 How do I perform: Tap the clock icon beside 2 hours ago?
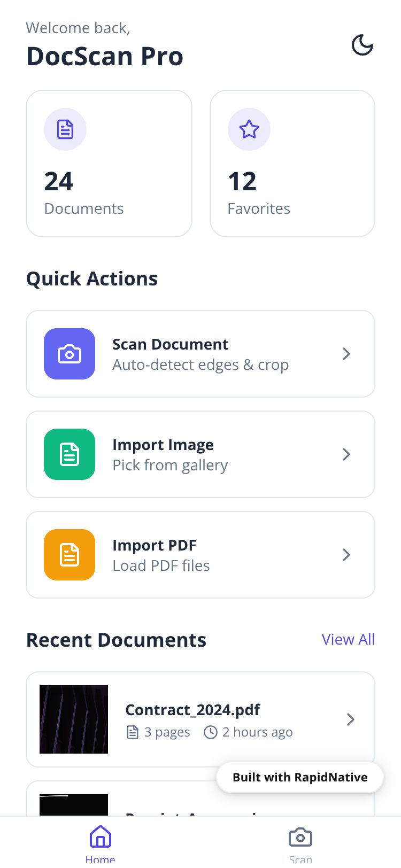tap(211, 732)
